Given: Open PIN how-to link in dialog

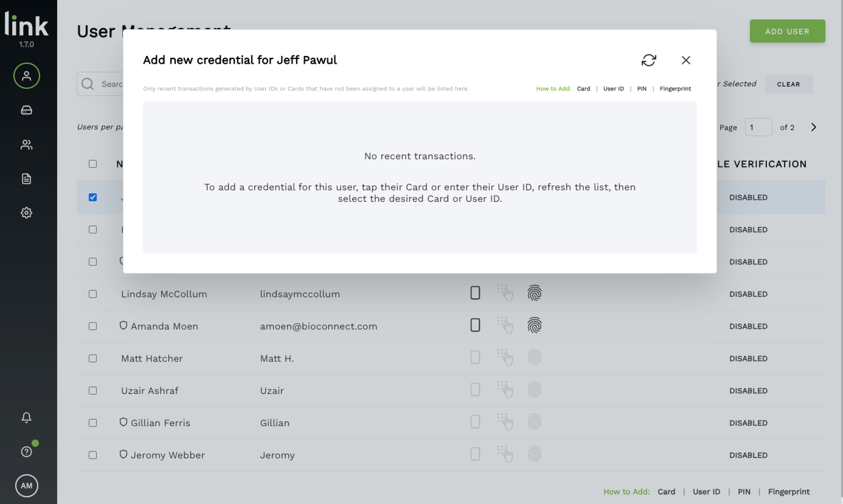Looking at the screenshot, I should 641,89.
